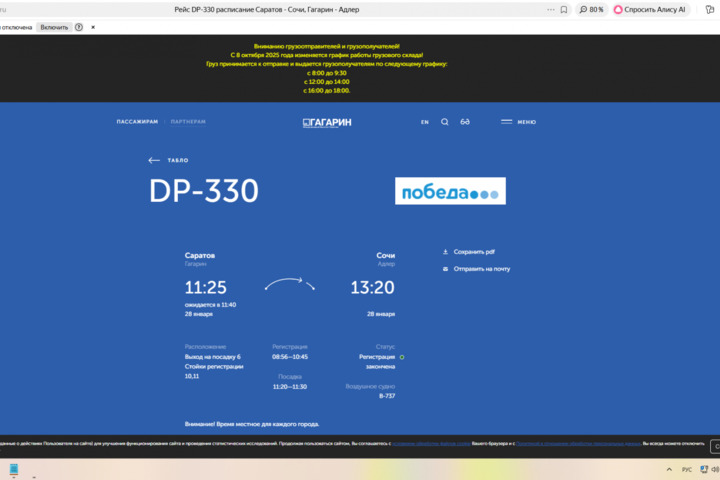Image resolution: width=720 pixels, height=480 pixels.
Task: Click Спросить Алису AI button
Action: click(x=650, y=9)
